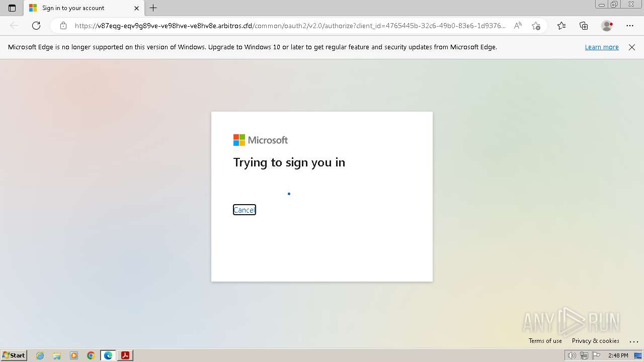View site information lock icon
This screenshot has width=644, height=362.
[63, 26]
